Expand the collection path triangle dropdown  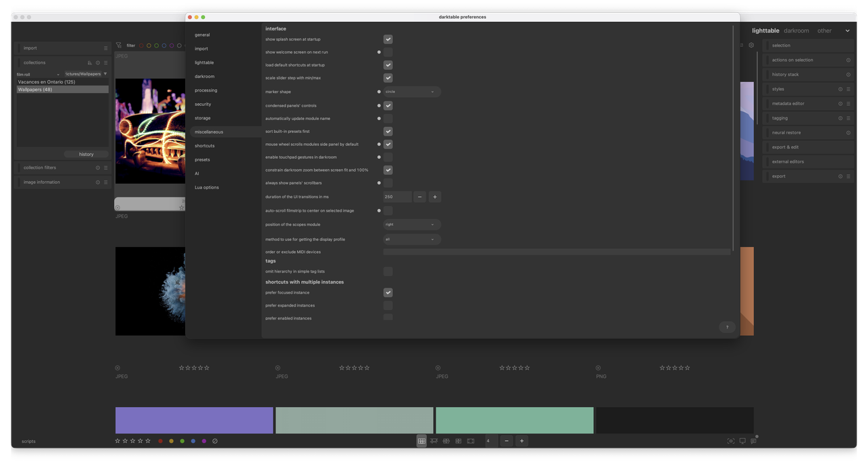click(x=105, y=74)
